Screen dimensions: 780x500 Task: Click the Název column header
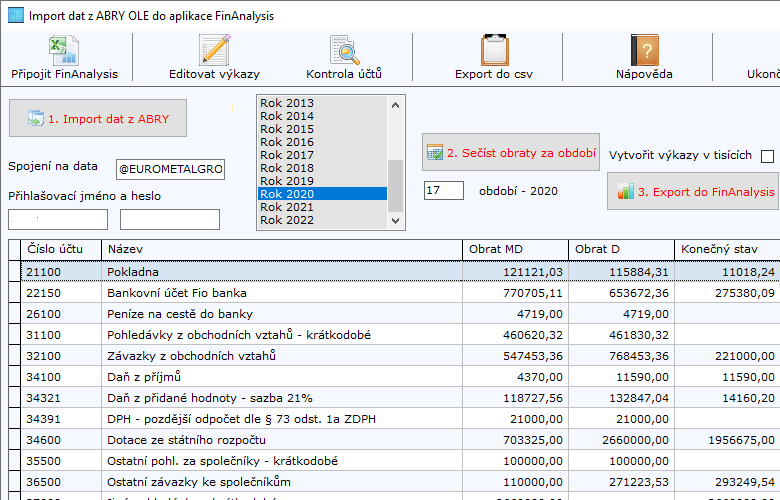[282, 249]
